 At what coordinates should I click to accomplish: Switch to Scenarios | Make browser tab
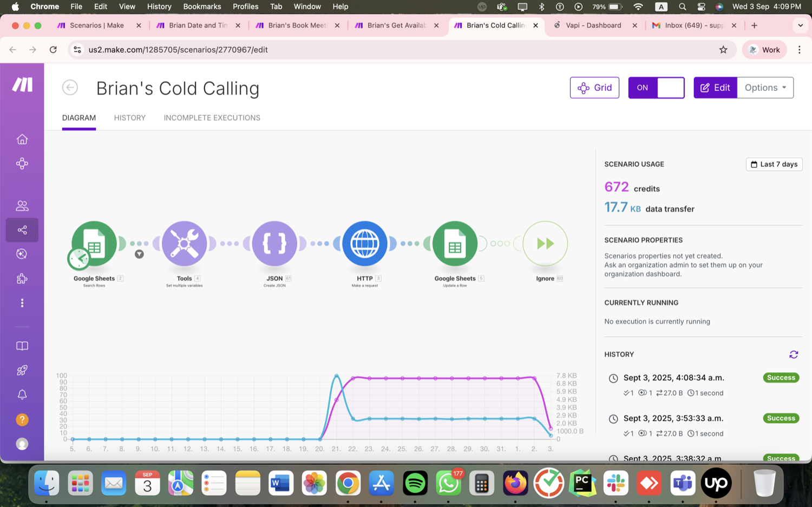97,25
